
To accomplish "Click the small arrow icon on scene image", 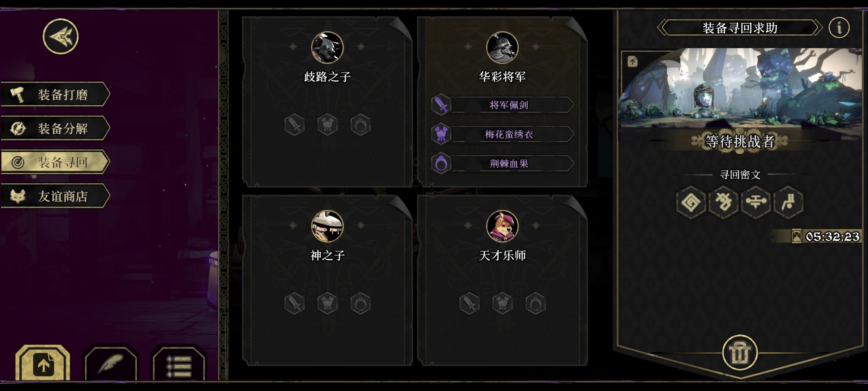I will pyautogui.click(x=633, y=61).
